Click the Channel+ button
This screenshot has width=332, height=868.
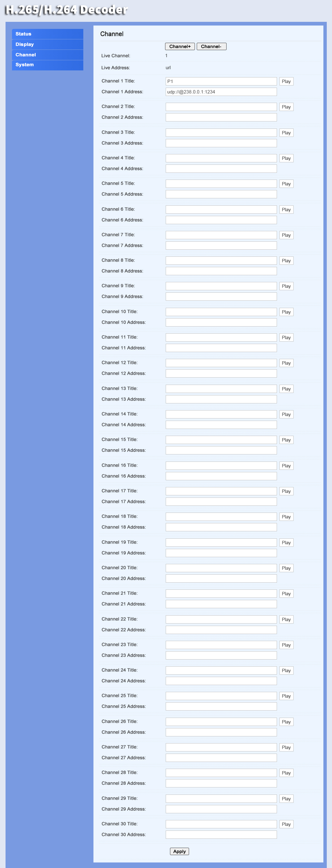180,46
